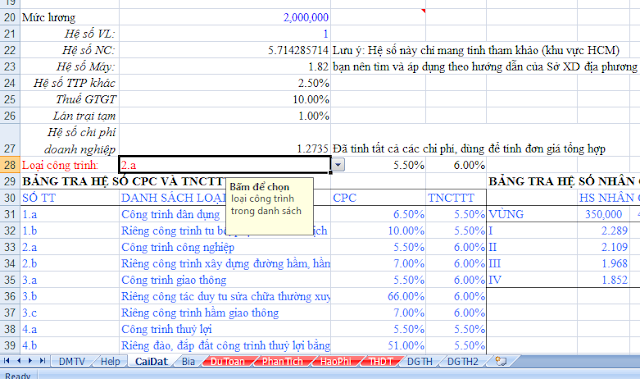Click the 6.00% value in row 28

point(469,165)
